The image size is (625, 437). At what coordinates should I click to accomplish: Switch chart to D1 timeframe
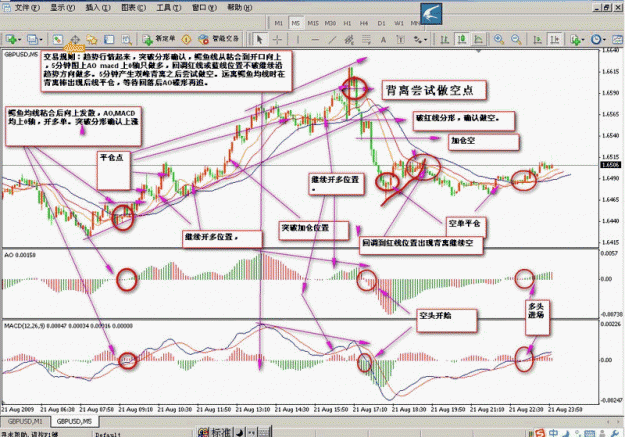coord(381,23)
